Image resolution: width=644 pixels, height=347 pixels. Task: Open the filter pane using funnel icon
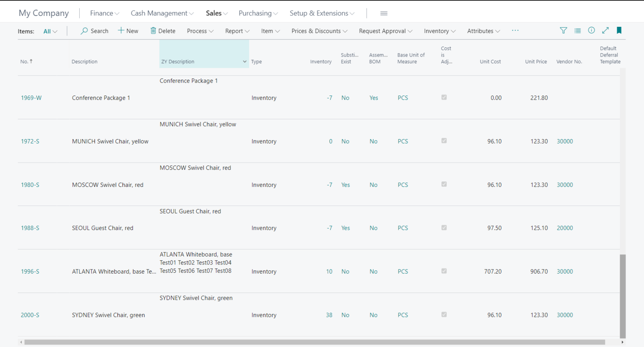[x=563, y=30]
